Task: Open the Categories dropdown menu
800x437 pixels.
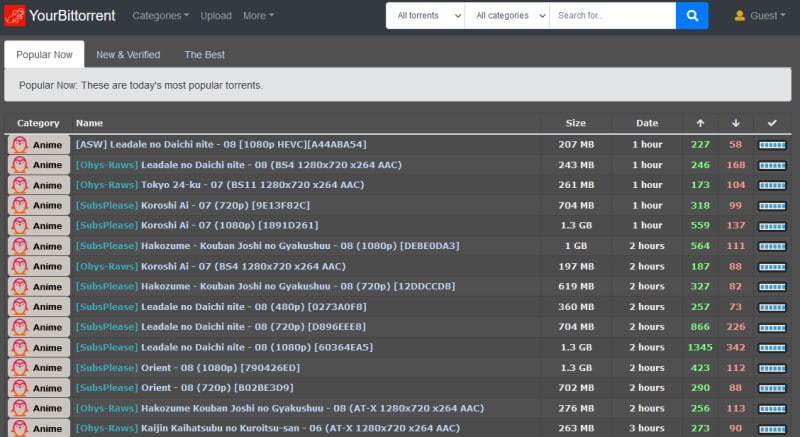Action: click(x=160, y=16)
